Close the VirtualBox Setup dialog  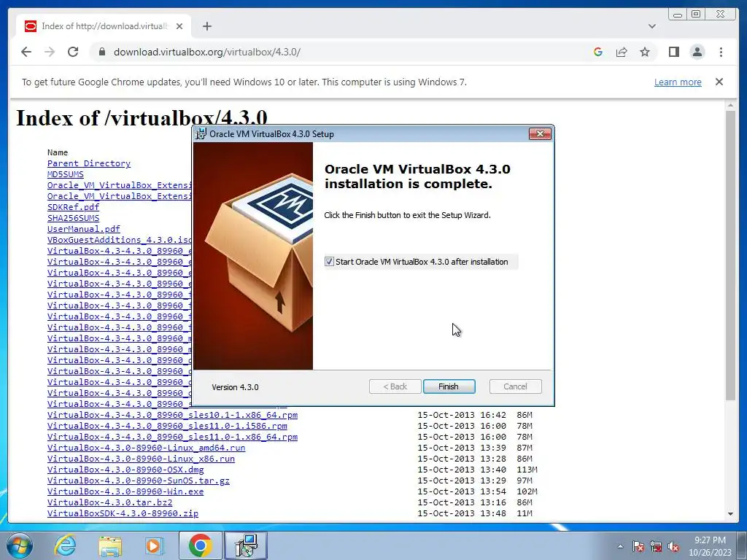[x=540, y=134]
